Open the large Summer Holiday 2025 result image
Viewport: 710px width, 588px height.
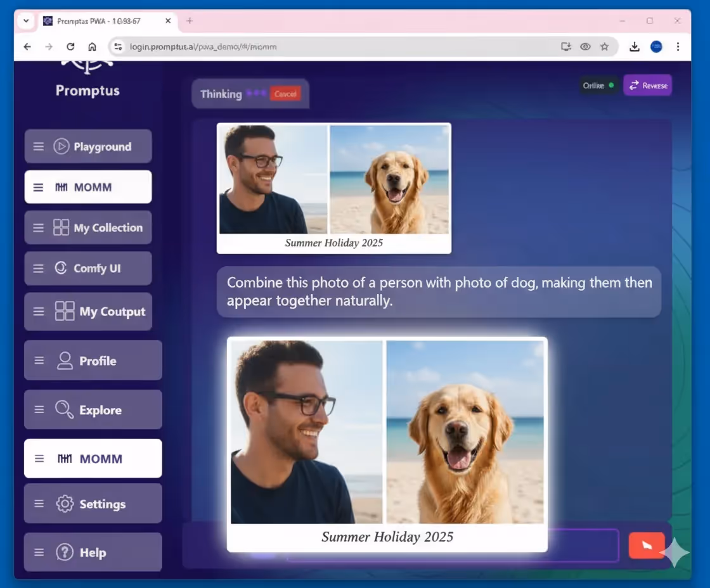click(387, 445)
